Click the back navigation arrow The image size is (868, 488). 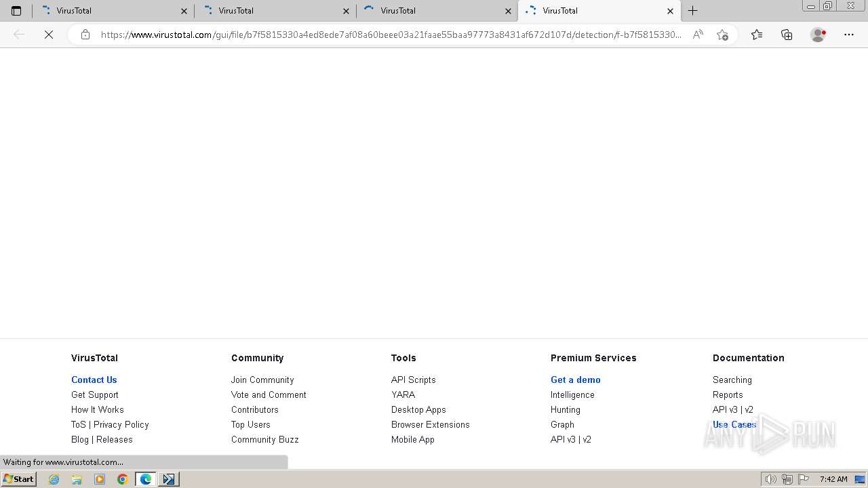[x=19, y=35]
